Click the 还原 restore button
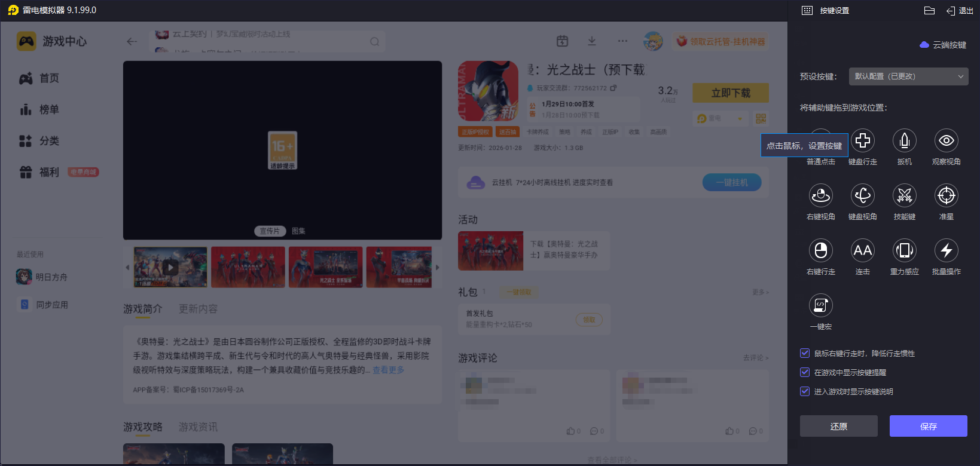 click(x=838, y=426)
